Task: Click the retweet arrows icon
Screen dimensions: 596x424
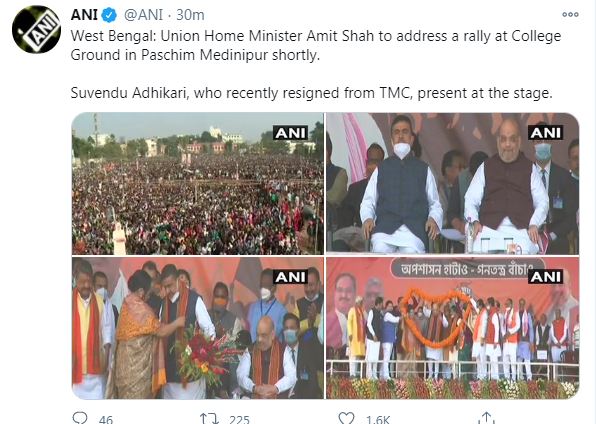Action: click(x=209, y=418)
